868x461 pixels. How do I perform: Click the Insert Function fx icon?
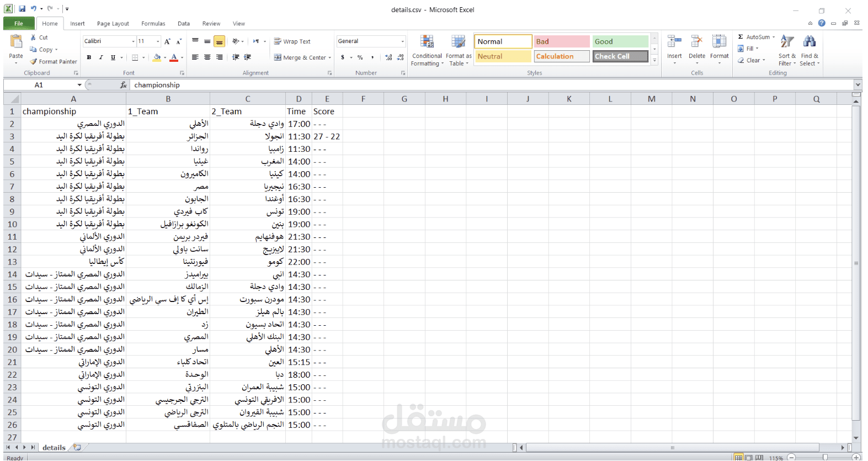[x=123, y=85]
